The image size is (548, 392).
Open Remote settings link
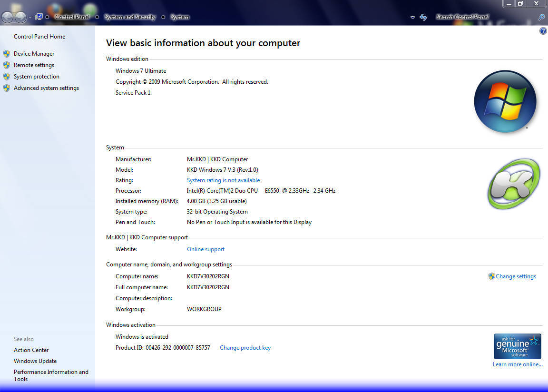(34, 65)
